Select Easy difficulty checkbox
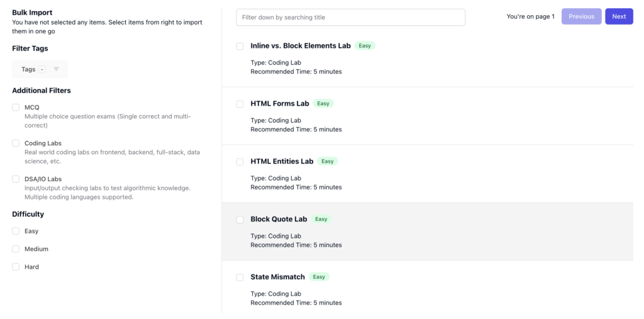Image resolution: width=644 pixels, height=319 pixels. [16, 231]
